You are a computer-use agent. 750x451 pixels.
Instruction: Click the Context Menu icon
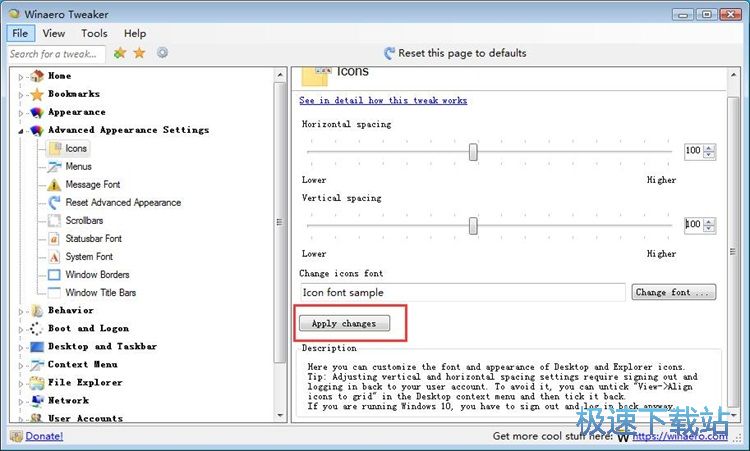(37, 365)
